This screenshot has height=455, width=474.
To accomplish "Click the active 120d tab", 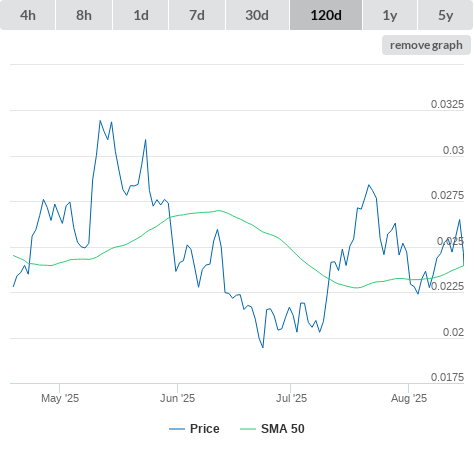I will tap(326, 15).
